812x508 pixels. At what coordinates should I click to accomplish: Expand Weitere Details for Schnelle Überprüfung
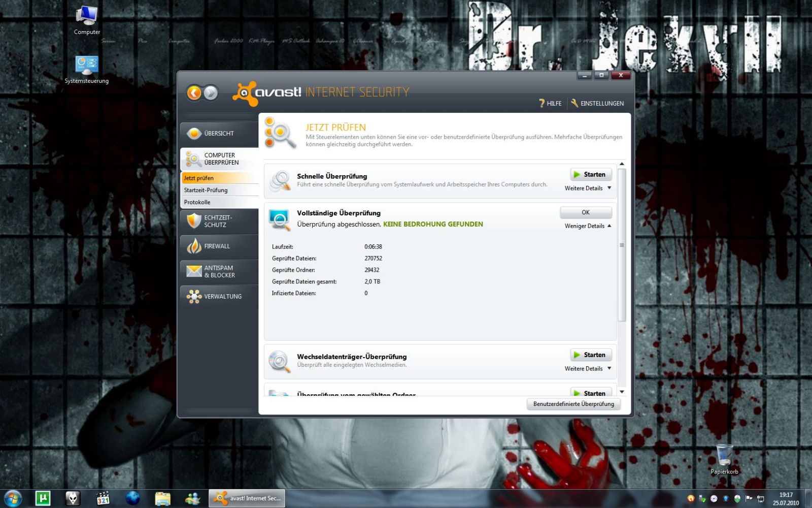pyautogui.click(x=588, y=188)
